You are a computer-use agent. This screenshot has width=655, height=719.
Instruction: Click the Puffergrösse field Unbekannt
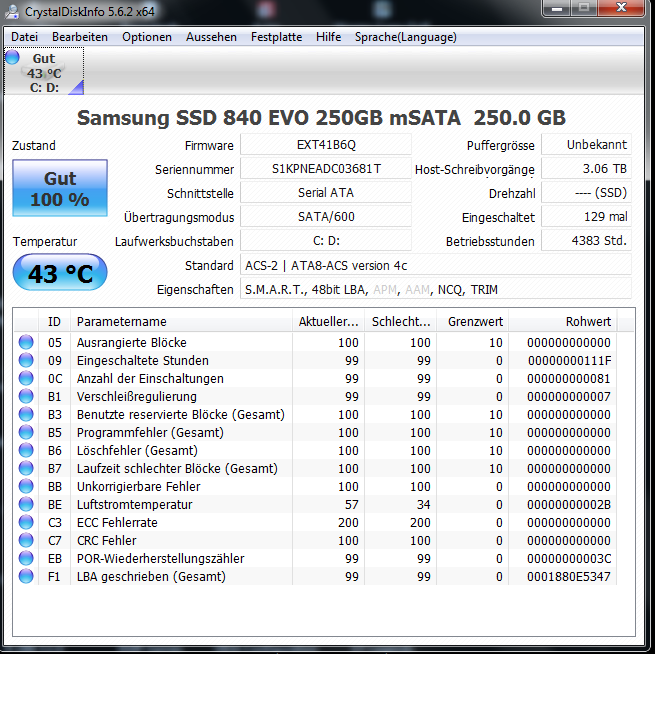(x=586, y=145)
